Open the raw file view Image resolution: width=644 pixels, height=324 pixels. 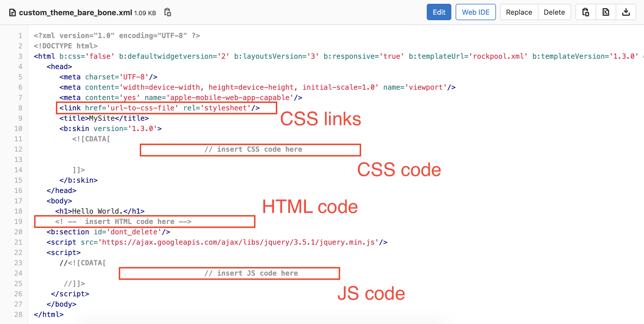pos(606,12)
